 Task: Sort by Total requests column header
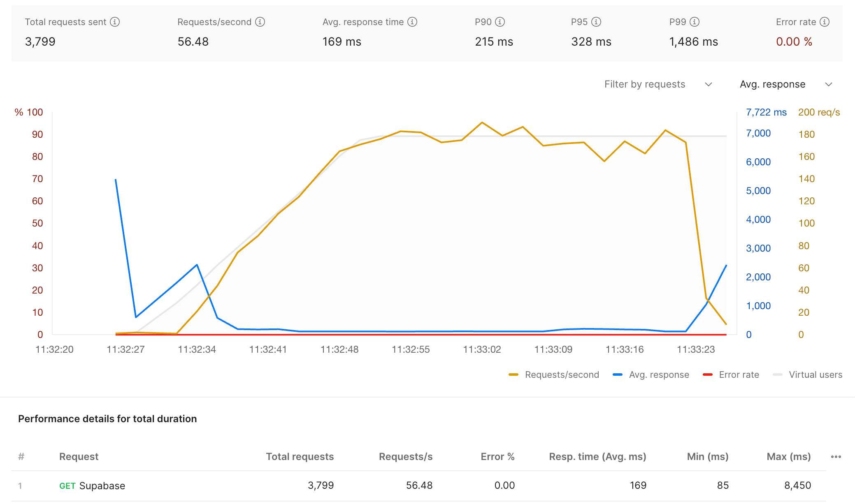[x=300, y=457]
